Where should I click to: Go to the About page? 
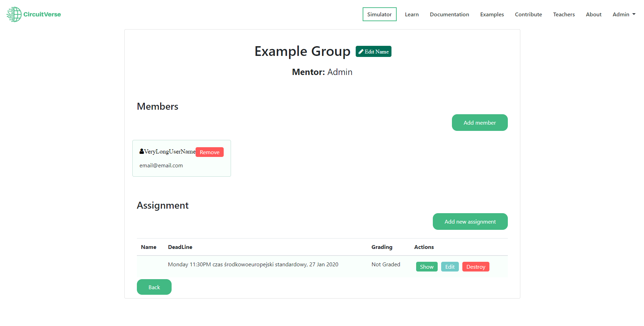[x=594, y=14]
